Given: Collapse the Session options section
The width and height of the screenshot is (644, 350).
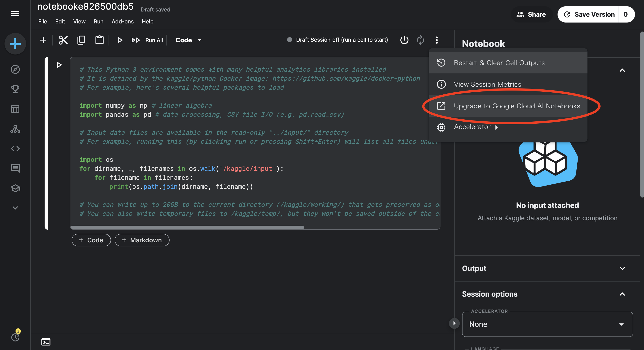Looking at the screenshot, I should [622, 294].
